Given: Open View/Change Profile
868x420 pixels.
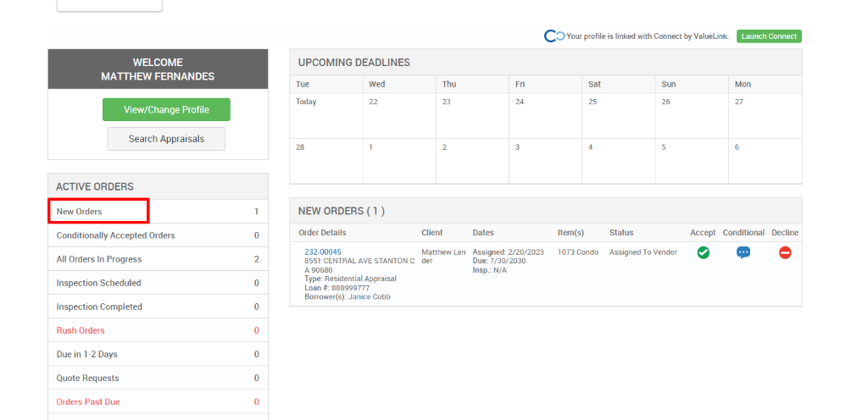Looking at the screenshot, I should [x=166, y=109].
